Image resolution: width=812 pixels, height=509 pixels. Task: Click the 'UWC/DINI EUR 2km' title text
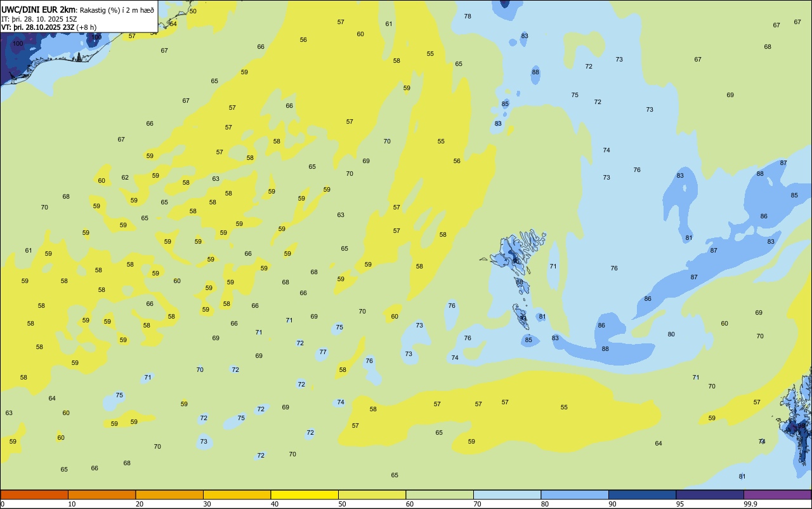point(39,9)
